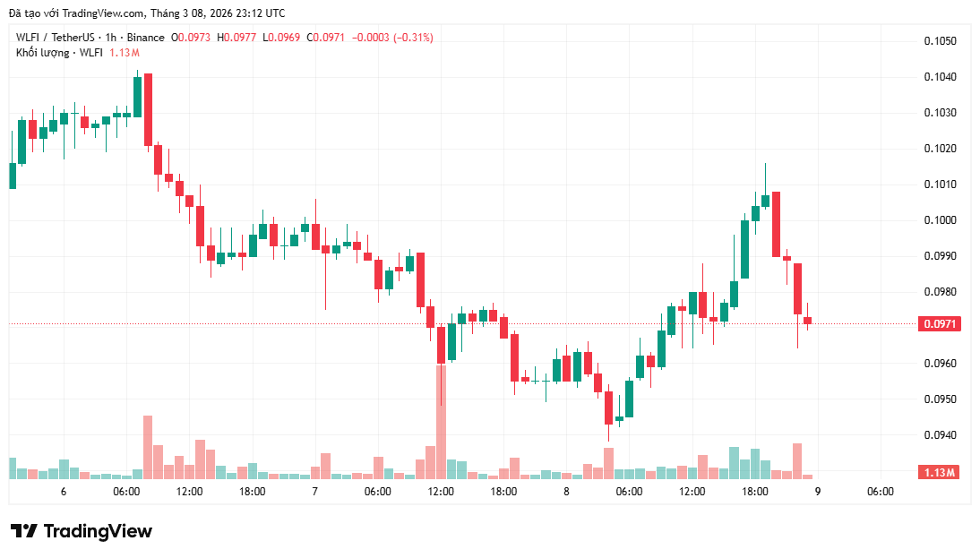The width and height of the screenshot is (980, 558).
Task: Click the date 8 label on time axis
Action: 566,492
